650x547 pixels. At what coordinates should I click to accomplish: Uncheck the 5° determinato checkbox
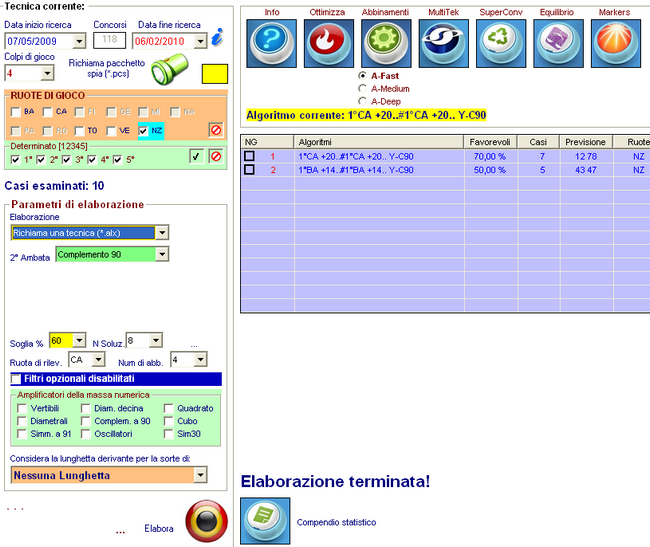click(118, 160)
